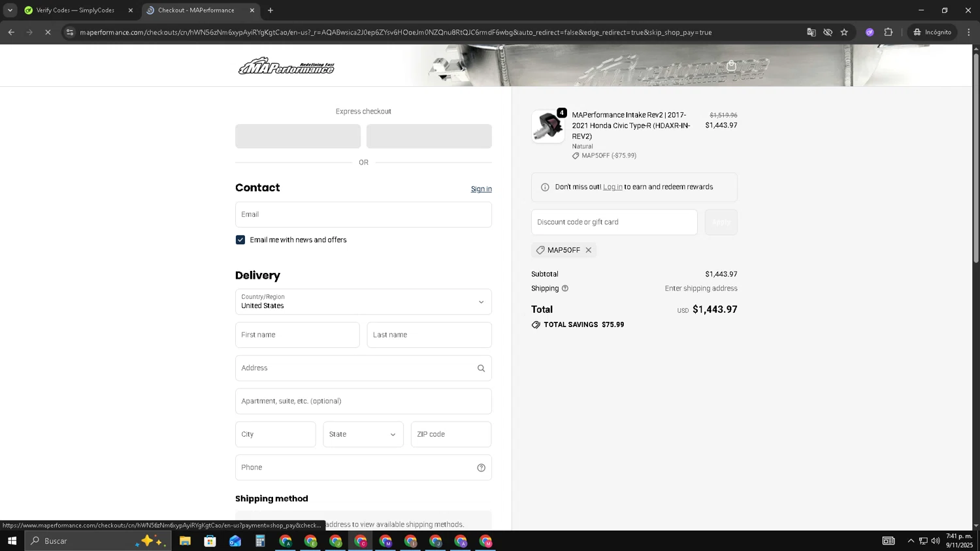This screenshot has width=980, height=551.
Task: Click the Incógnito profile button
Action: (932, 32)
